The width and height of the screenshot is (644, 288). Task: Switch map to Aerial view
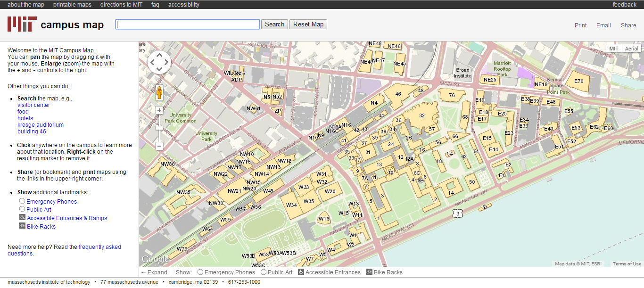point(632,49)
